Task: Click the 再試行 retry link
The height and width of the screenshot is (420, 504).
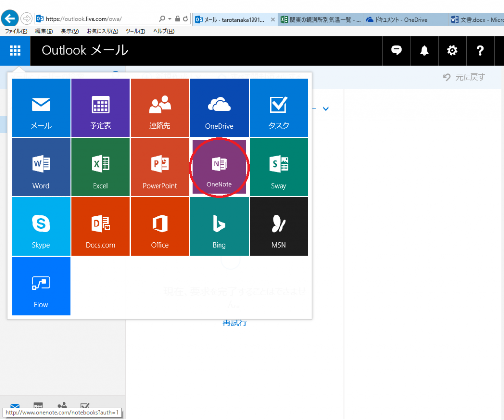Action: pyautogui.click(x=235, y=323)
